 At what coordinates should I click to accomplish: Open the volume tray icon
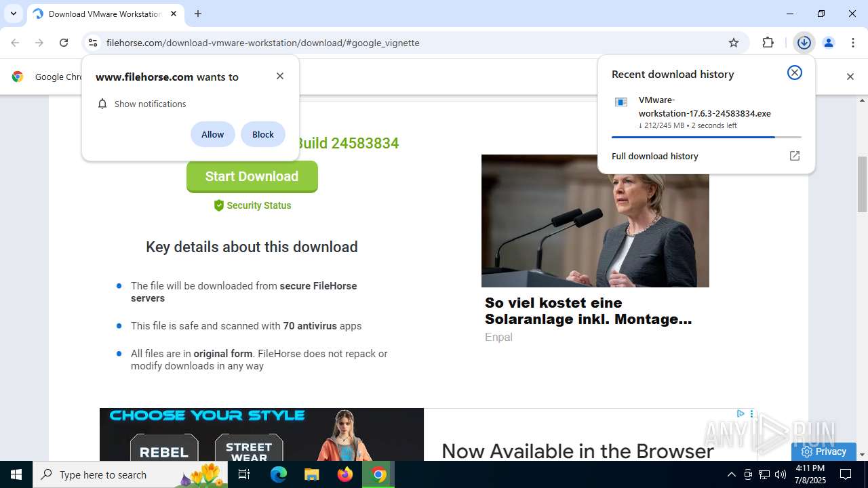781,474
